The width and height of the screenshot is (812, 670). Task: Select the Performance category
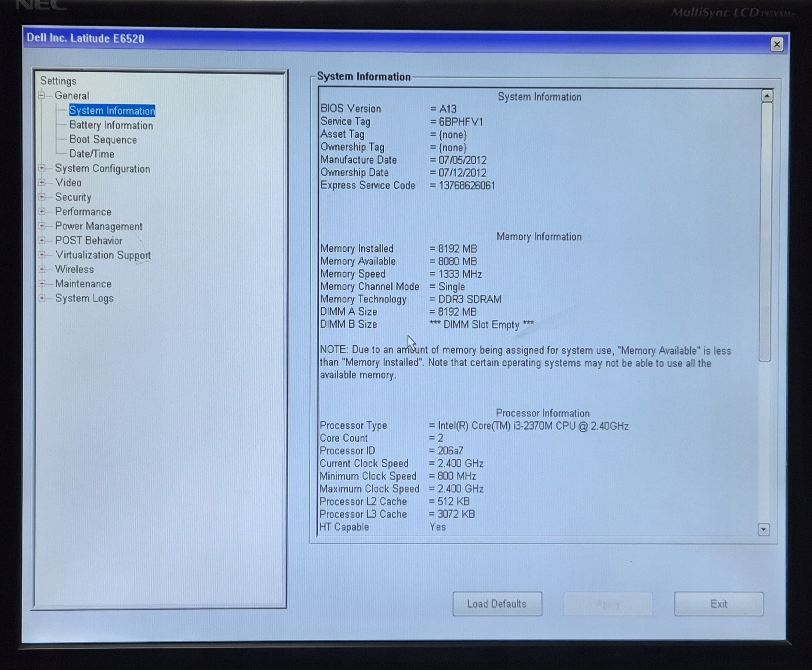tap(83, 212)
